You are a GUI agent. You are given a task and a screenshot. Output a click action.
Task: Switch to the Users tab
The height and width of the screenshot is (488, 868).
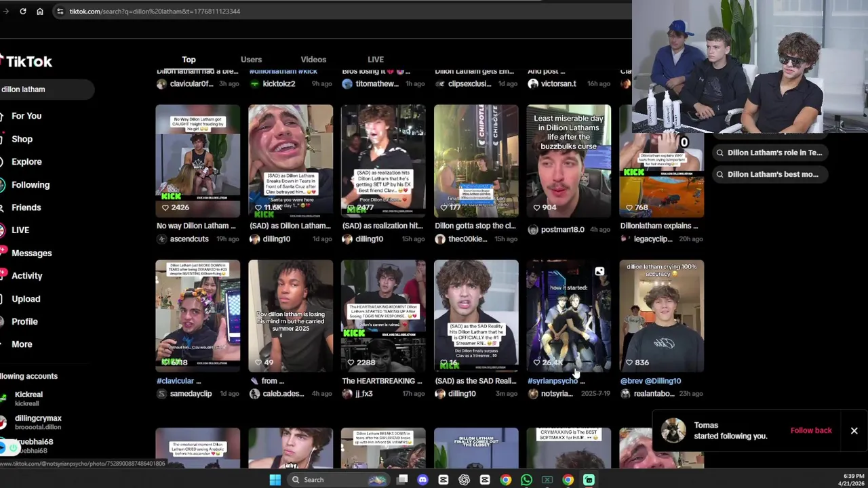click(x=251, y=60)
